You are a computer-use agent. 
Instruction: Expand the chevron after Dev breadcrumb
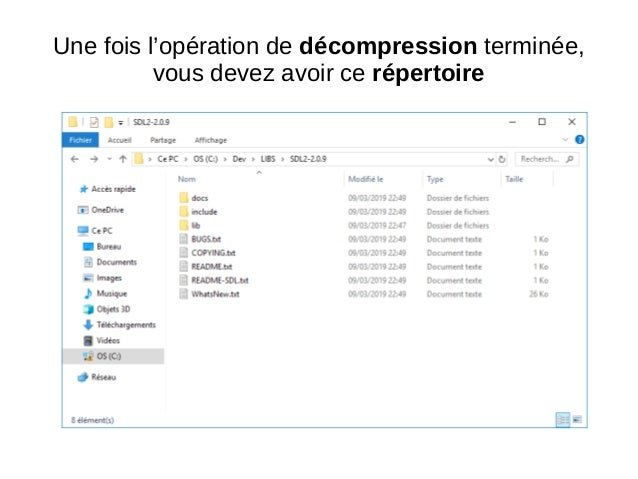coord(253,160)
